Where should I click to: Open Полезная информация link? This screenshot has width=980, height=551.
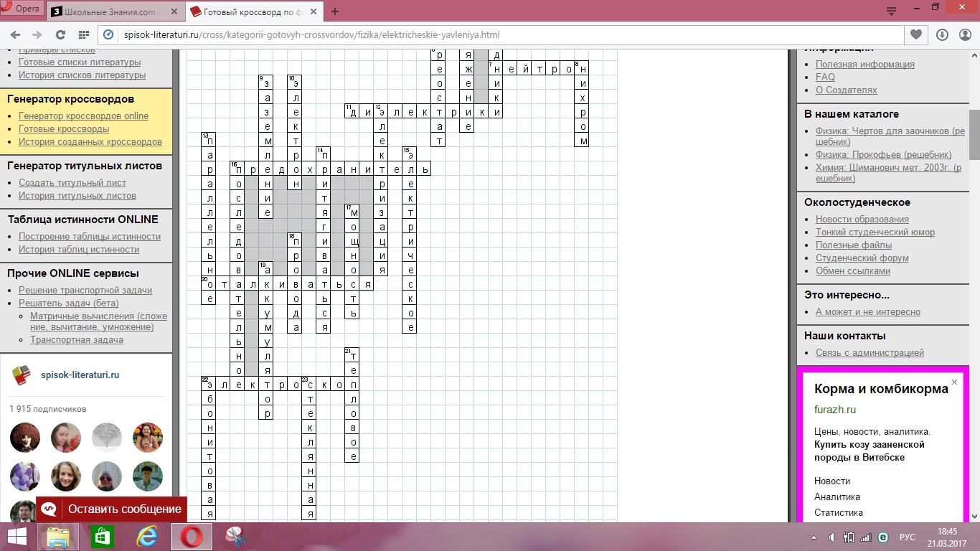tap(865, 65)
